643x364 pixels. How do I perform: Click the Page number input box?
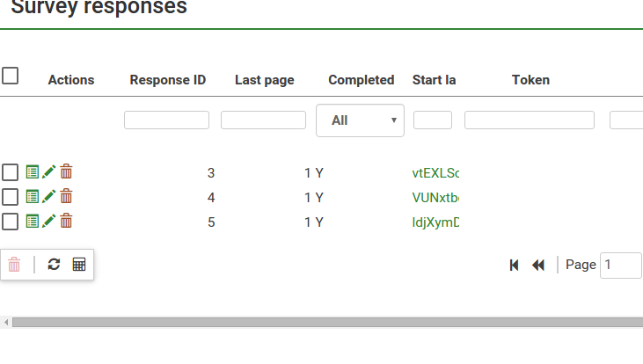click(x=620, y=265)
